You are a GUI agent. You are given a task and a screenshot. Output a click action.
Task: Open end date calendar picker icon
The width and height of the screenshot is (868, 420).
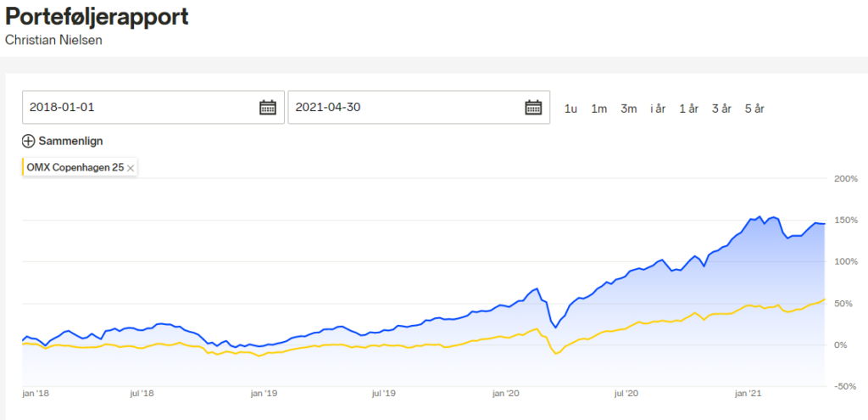point(533,107)
